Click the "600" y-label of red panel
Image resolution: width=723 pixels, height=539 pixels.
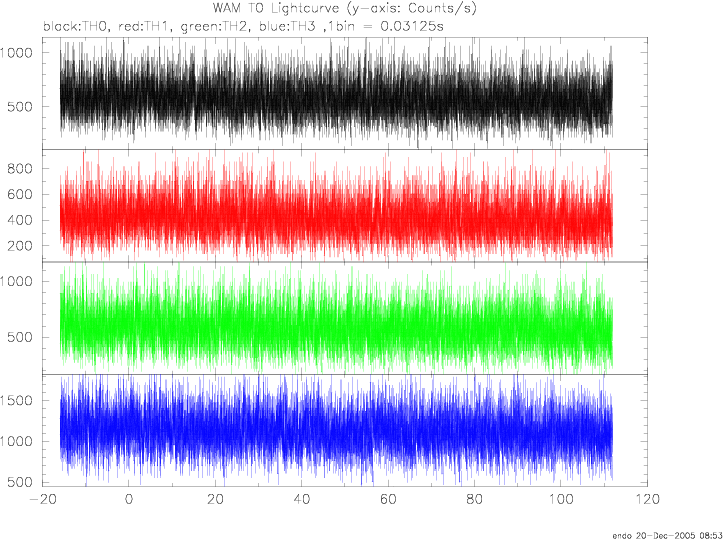point(20,195)
